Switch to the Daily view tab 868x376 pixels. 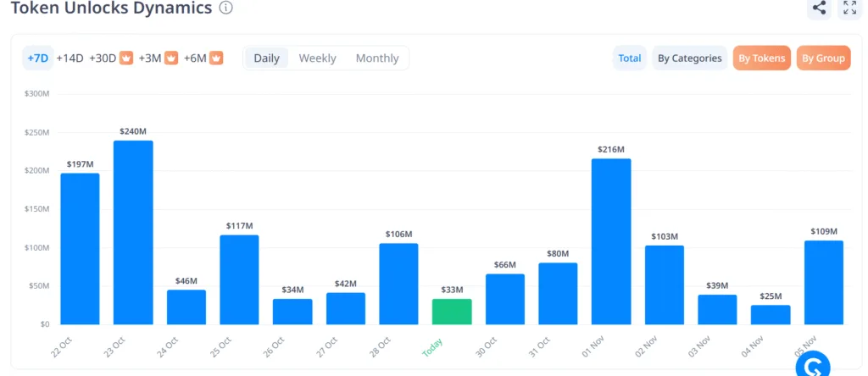click(x=266, y=58)
